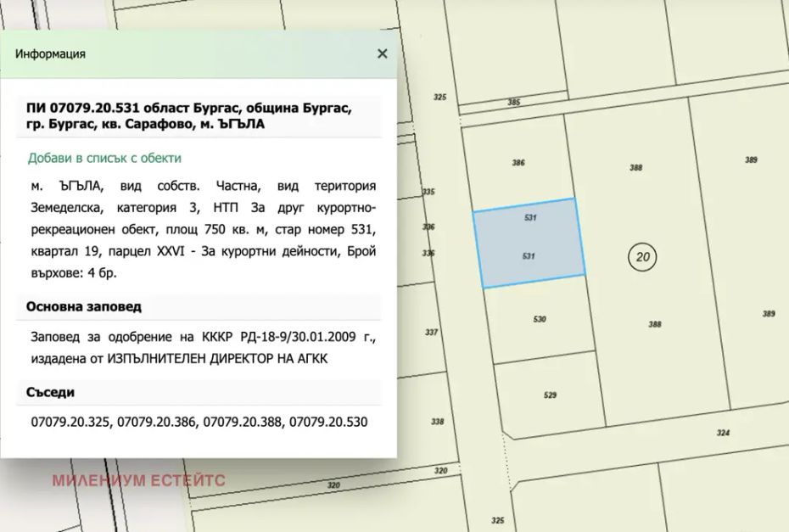Select the parcel labeled 335
Screen dimensions: 789x532
click(x=428, y=192)
